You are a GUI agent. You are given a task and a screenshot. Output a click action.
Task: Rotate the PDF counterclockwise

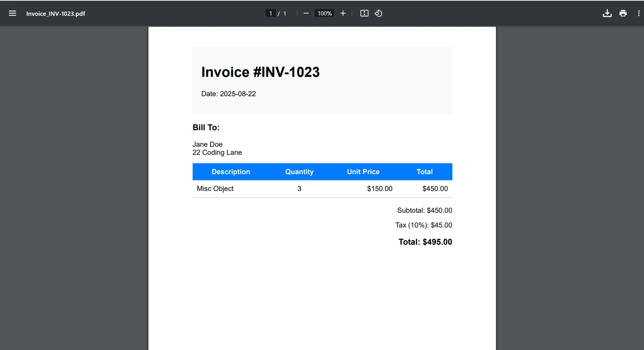[378, 13]
